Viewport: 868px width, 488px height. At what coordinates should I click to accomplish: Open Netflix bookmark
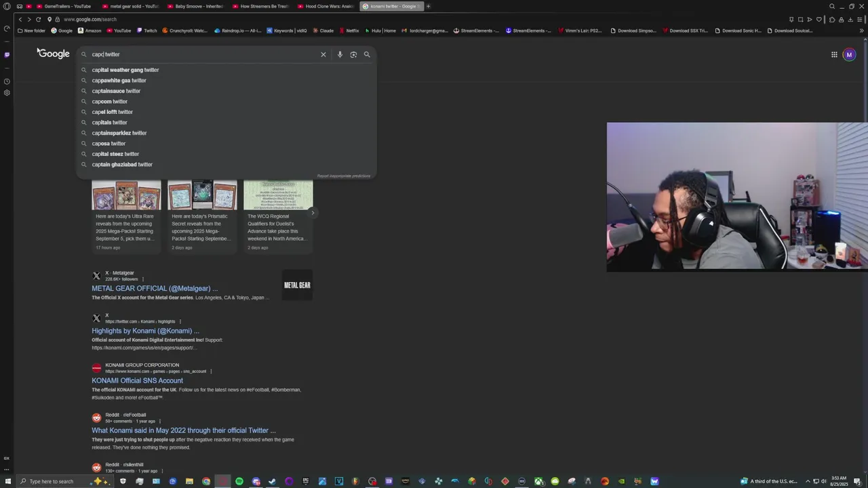point(349,30)
